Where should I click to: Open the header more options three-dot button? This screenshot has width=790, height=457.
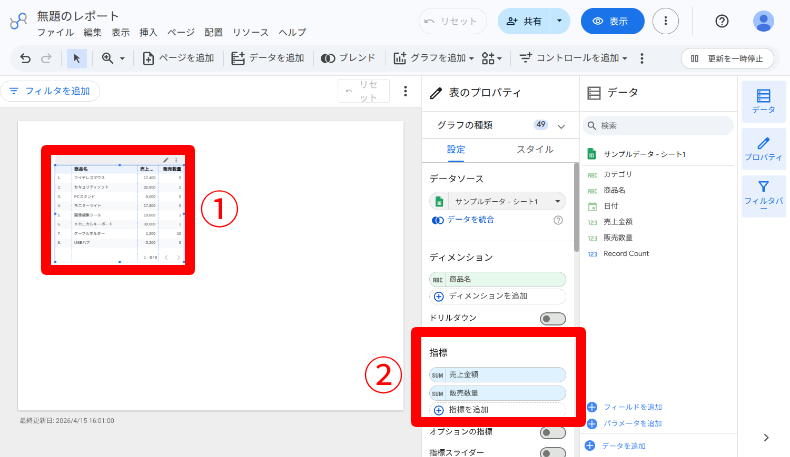665,21
